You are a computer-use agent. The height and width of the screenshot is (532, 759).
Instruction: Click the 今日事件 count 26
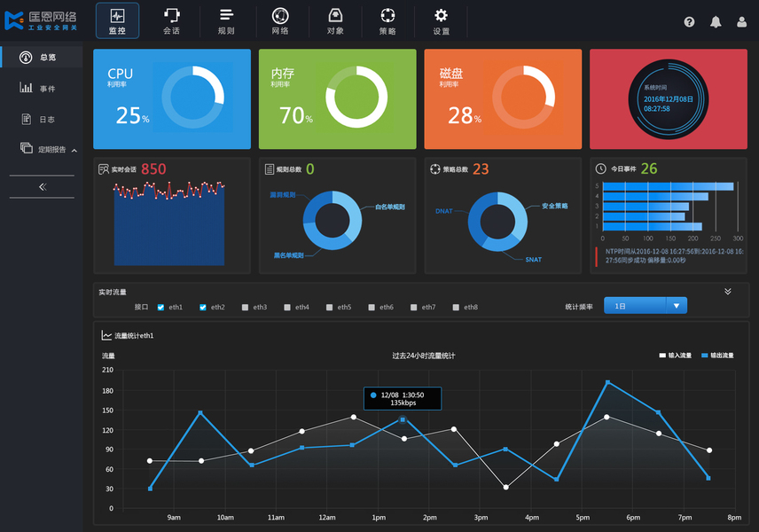click(x=649, y=168)
